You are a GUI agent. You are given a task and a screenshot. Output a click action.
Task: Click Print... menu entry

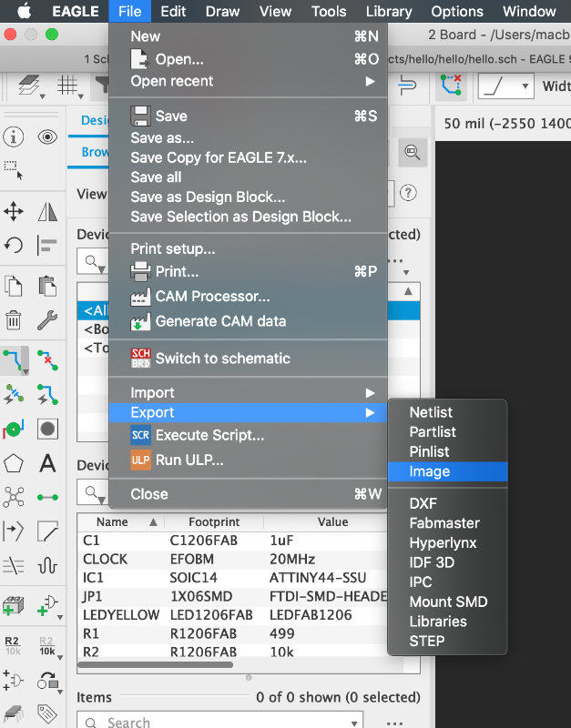(x=248, y=271)
